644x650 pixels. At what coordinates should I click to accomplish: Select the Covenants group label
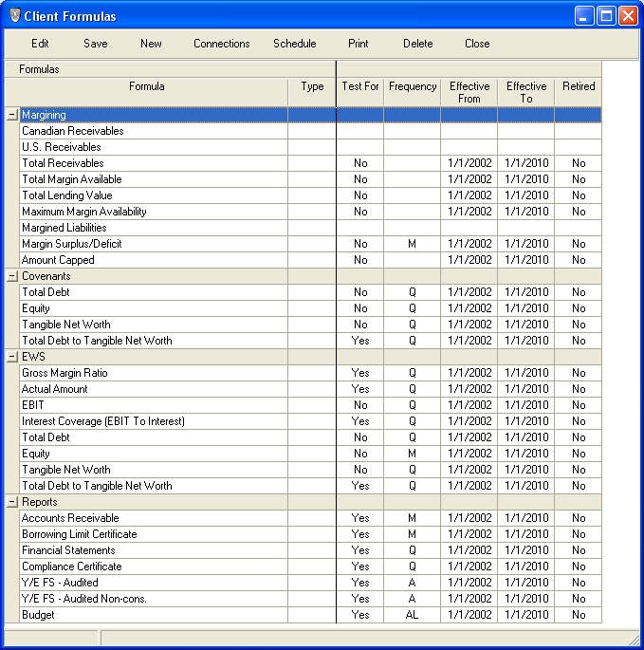(46, 276)
